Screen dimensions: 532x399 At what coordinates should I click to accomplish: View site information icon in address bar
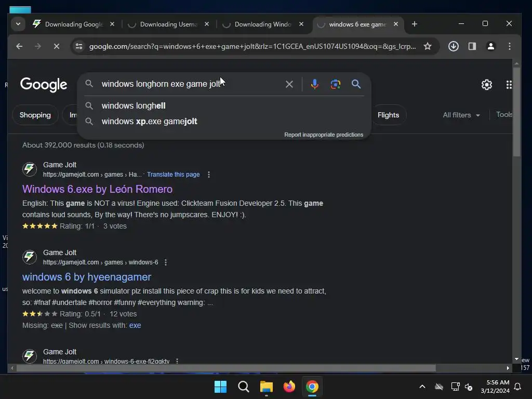tap(79, 46)
